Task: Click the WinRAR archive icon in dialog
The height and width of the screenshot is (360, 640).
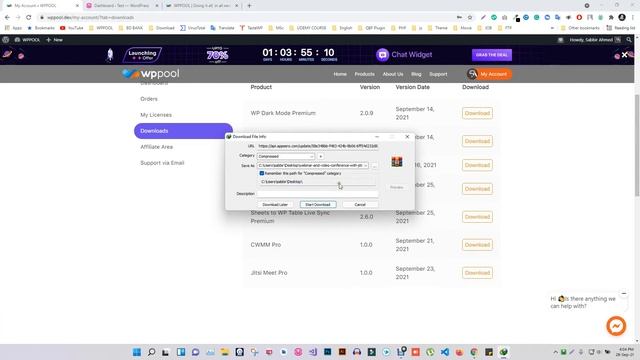Action: 397,162
